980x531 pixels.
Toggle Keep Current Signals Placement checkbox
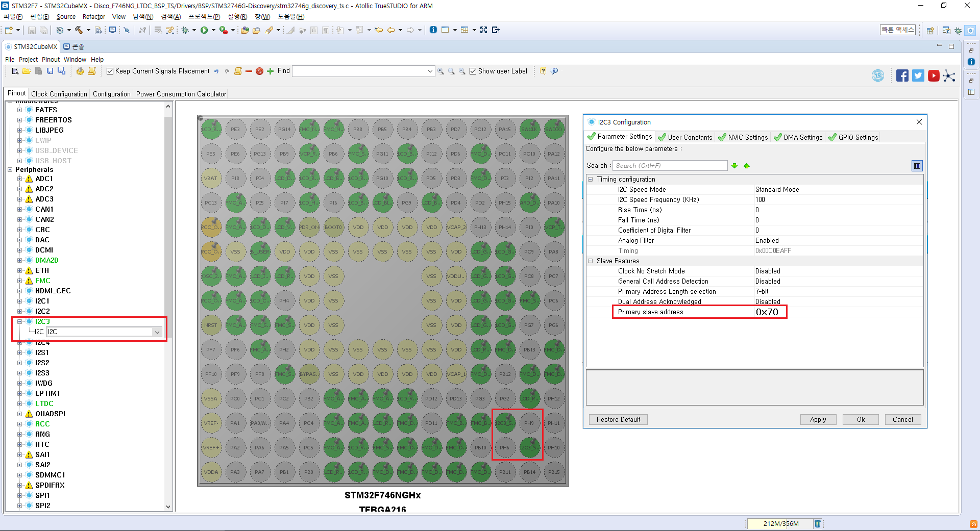[110, 71]
